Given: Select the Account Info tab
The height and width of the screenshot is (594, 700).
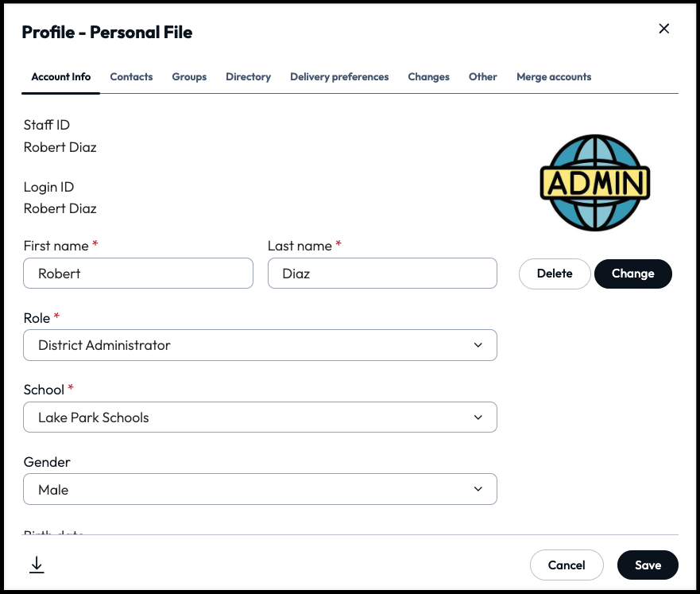Looking at the screenshot, I should pos(61,77).
